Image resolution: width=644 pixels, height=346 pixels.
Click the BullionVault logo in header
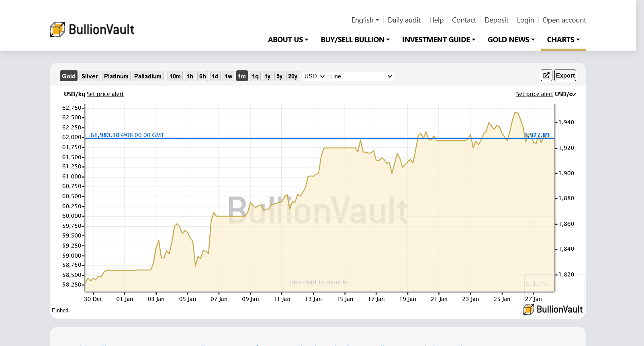[x=92, y=29]
